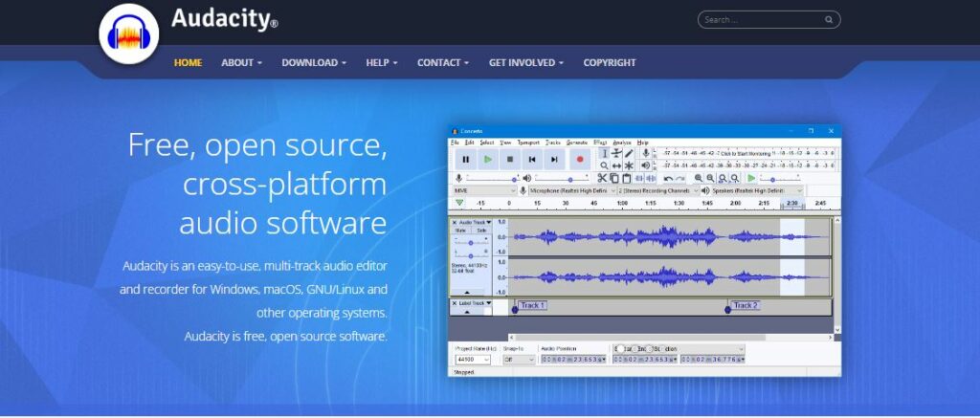Click the green Play button

click(x=487, y=160)
